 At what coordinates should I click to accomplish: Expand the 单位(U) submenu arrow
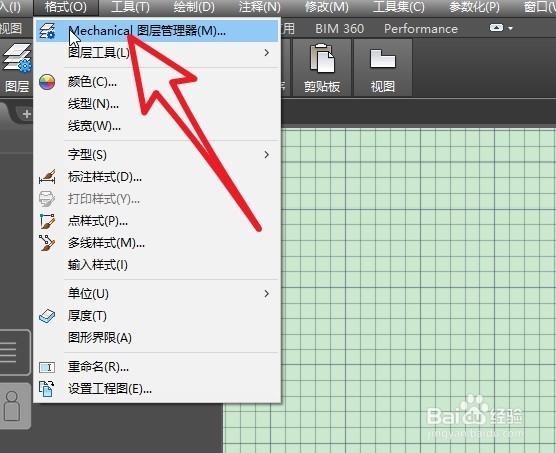tap(267, 293)
